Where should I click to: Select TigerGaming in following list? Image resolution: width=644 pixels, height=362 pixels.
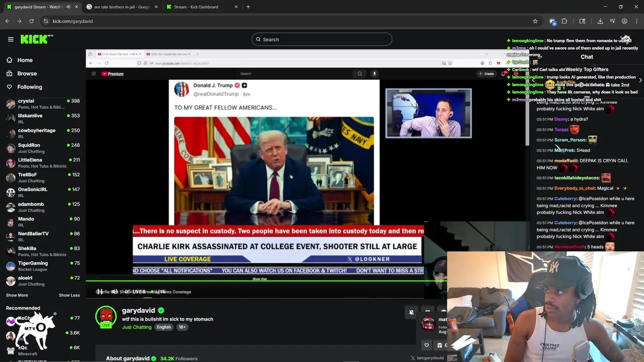(43, 266)
